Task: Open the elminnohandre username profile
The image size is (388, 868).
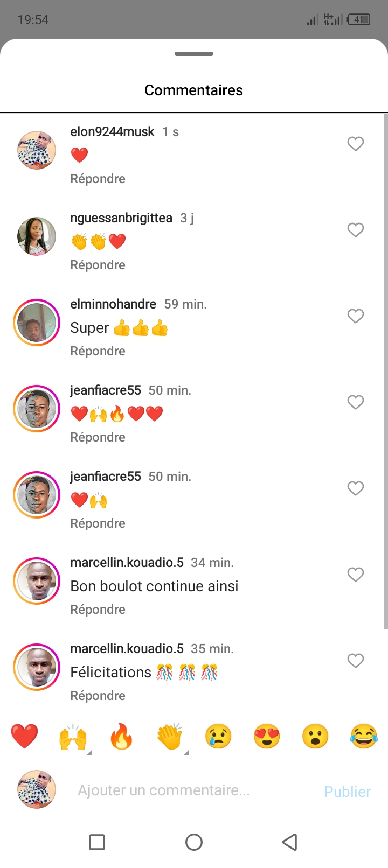Action: pos(113,304)
